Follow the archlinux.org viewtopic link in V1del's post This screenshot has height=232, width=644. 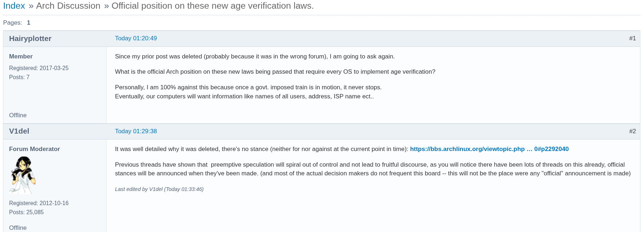[489, 148]
